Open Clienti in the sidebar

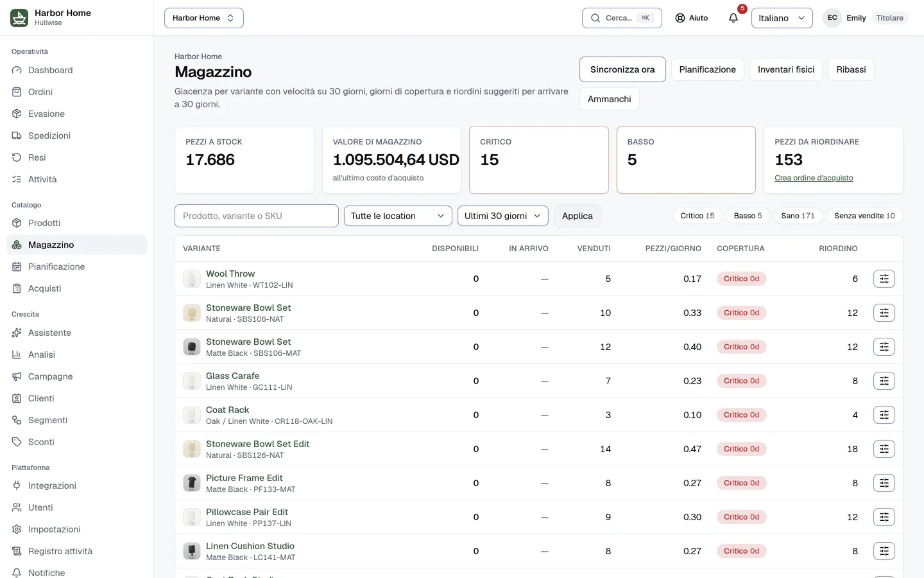click(x=76, y=398)
